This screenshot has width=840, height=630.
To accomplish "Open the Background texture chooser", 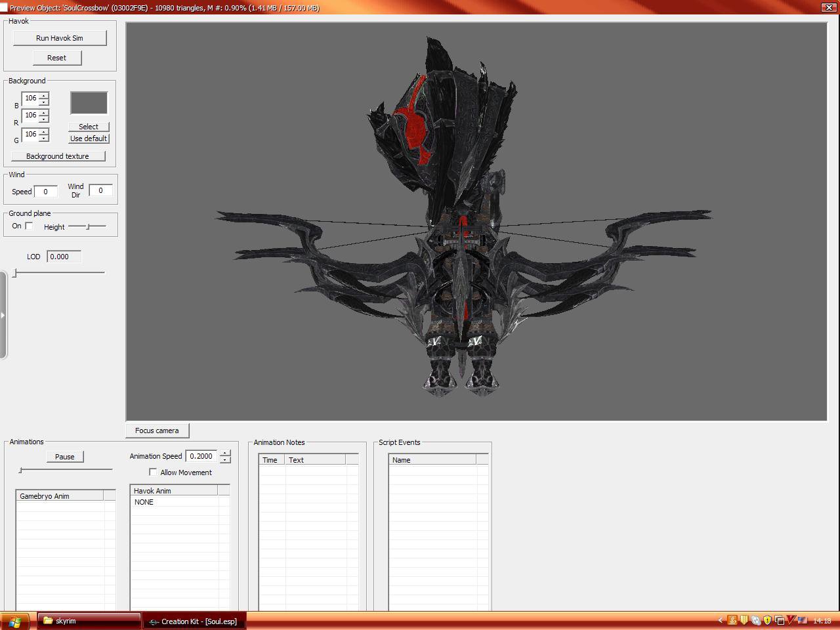I will [x=58, y=156].
